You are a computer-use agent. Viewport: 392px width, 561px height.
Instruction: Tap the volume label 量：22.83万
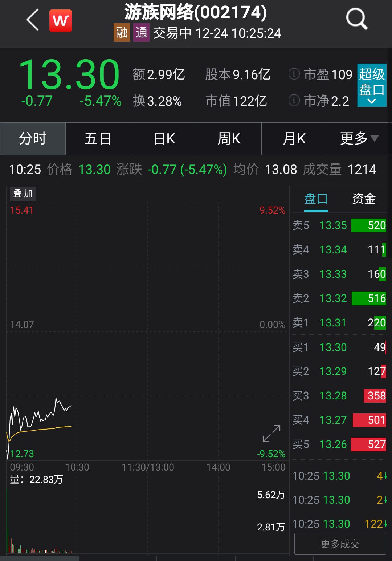[x=37, y=480]
